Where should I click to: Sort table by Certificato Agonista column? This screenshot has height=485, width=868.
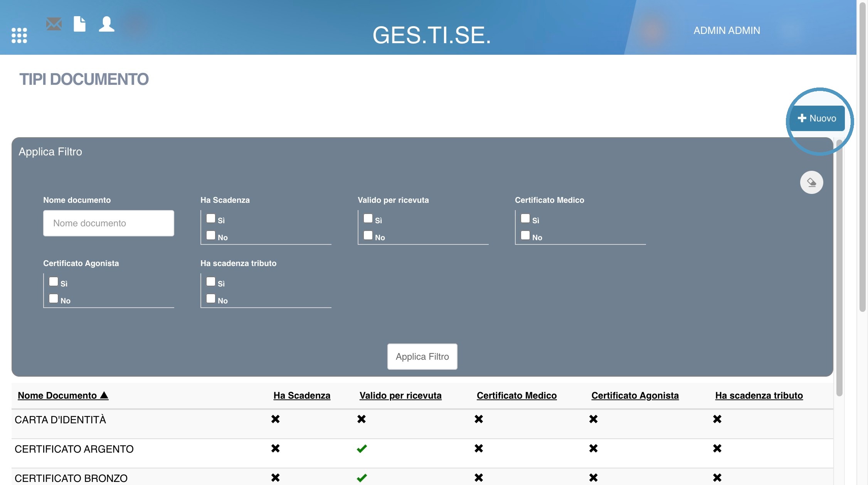tap(635, 396)
